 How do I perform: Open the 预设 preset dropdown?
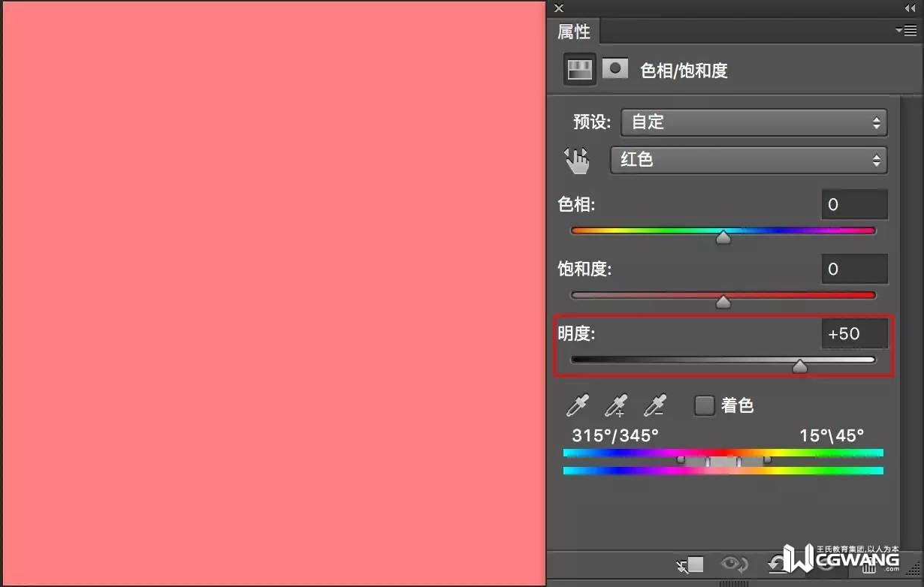(754, 122)
